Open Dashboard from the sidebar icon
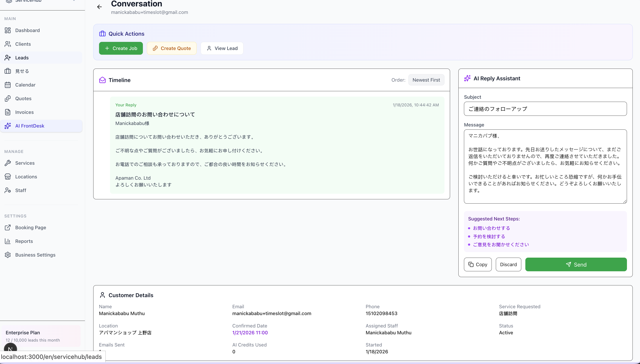 pos(8,30)
